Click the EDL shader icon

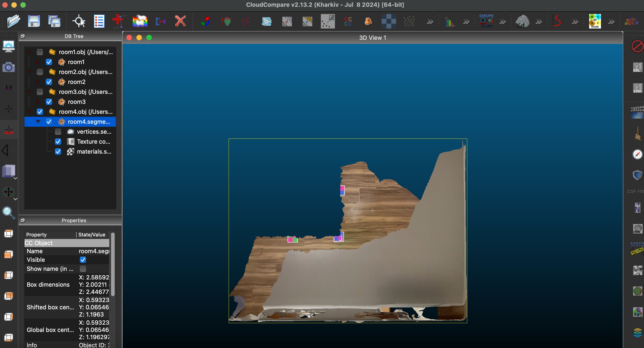point(637,67)
